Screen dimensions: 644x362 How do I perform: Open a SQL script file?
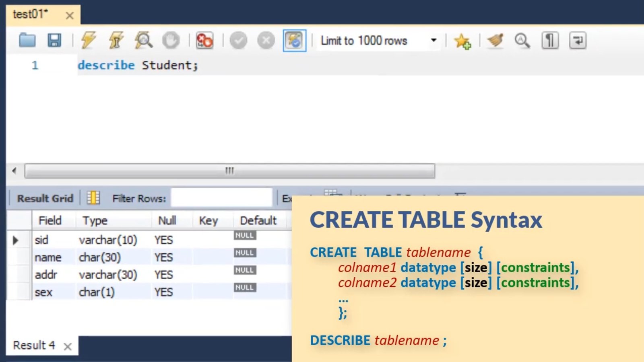[27, 41]
